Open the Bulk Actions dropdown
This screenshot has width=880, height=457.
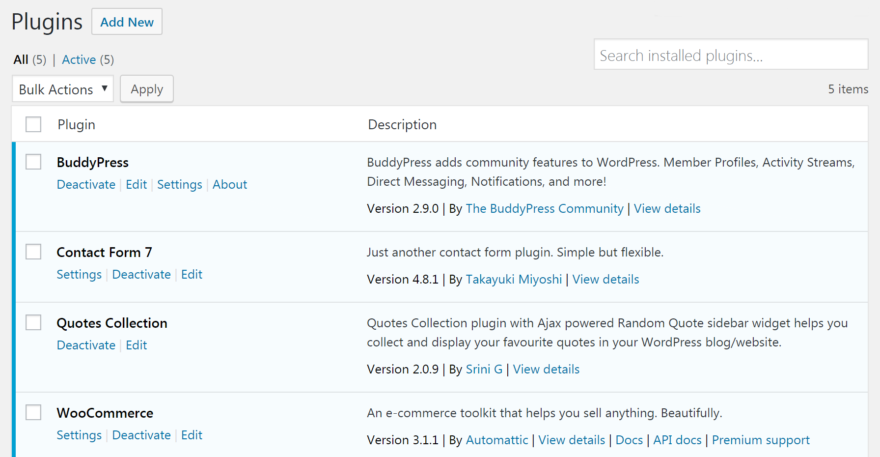[x=63, y=89]
